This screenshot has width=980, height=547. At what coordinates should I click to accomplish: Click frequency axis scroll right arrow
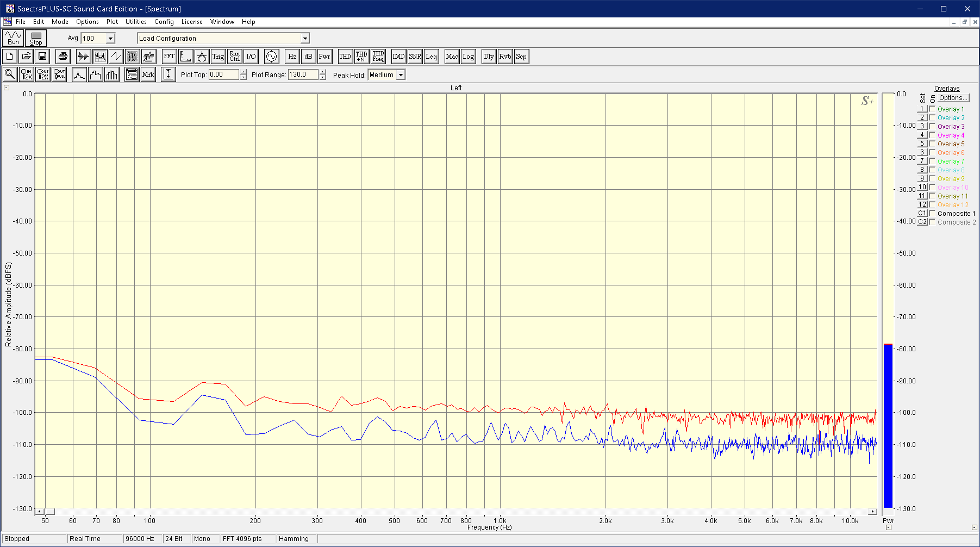pos(872,511)
